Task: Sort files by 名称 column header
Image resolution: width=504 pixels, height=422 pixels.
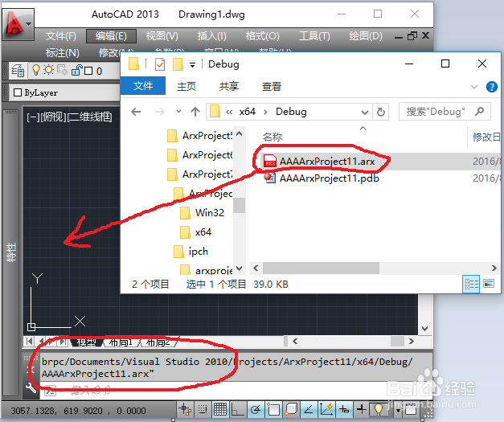Action: coord(272,137)
